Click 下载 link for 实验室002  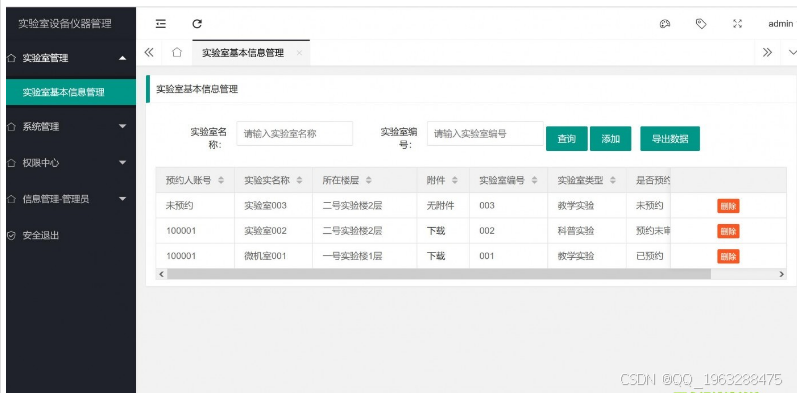(x=436, y=231)
